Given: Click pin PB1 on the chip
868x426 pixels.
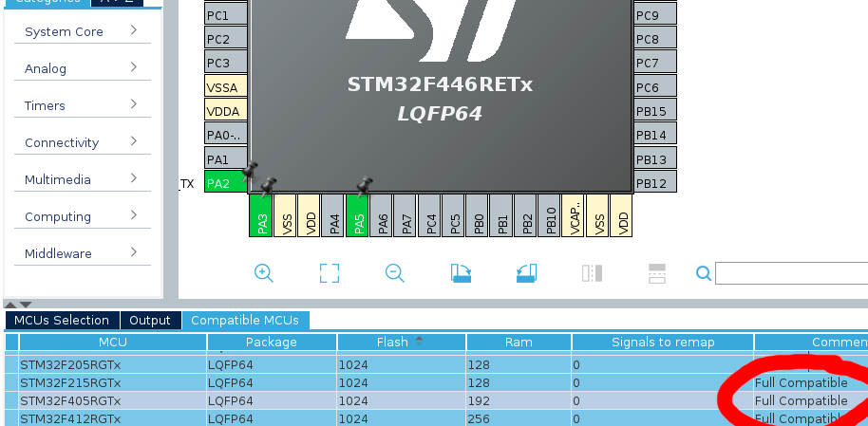Looking at the screenshot, I should [502, 215].
